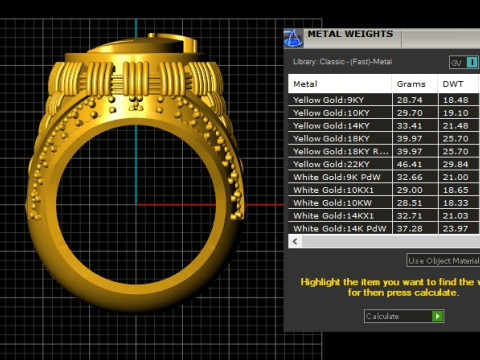
Task: Click the 46.41 grams value
Action: [410, 164]
